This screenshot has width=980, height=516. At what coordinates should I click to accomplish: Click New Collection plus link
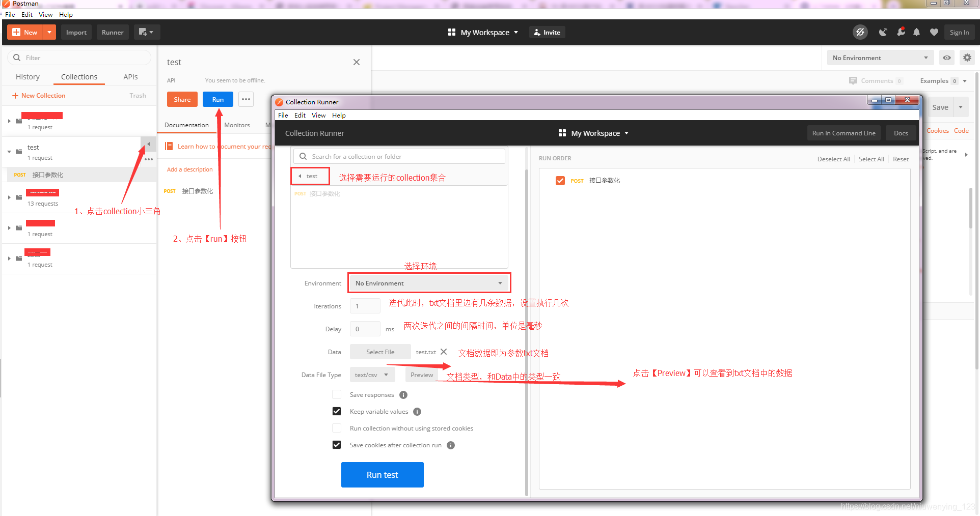click(x=39, y=96)
